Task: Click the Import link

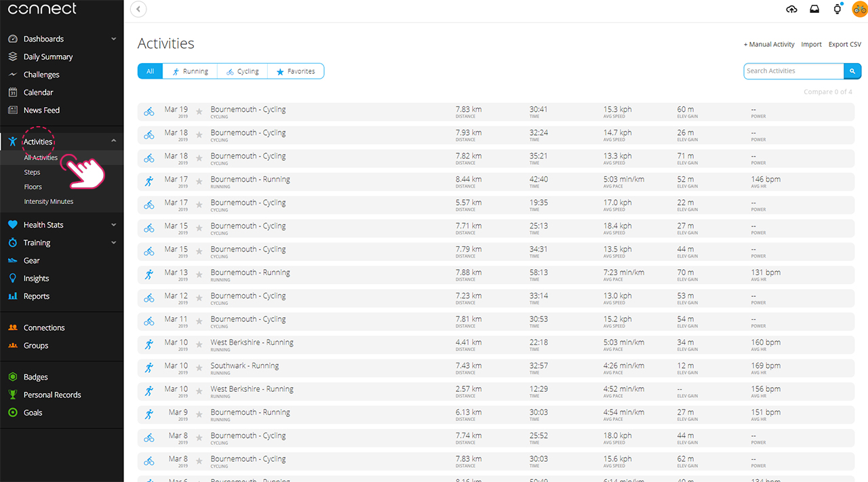Action: pyautogui.click(x=811, y=44)
